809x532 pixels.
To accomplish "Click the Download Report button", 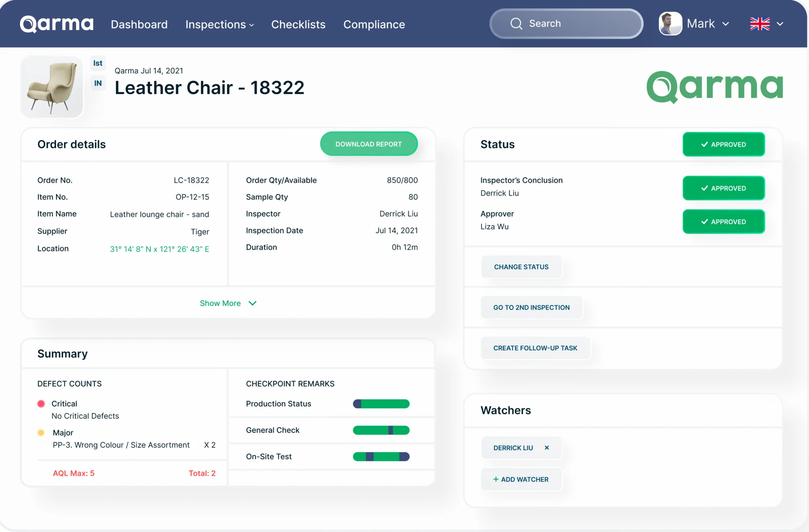I will coord(369,144).
